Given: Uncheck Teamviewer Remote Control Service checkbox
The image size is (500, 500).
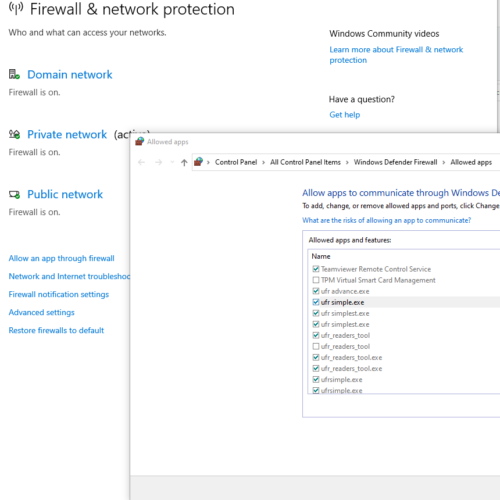Looking at the screenshot, I should coord(316,269).
